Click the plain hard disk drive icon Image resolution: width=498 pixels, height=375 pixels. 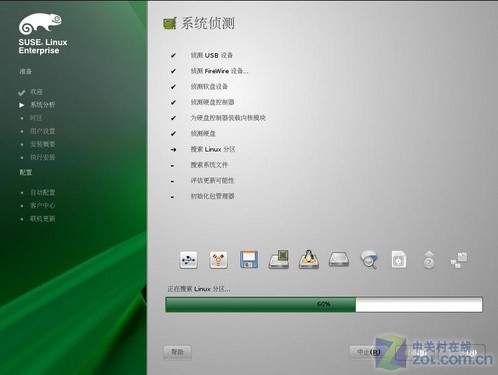click(339, 259)
